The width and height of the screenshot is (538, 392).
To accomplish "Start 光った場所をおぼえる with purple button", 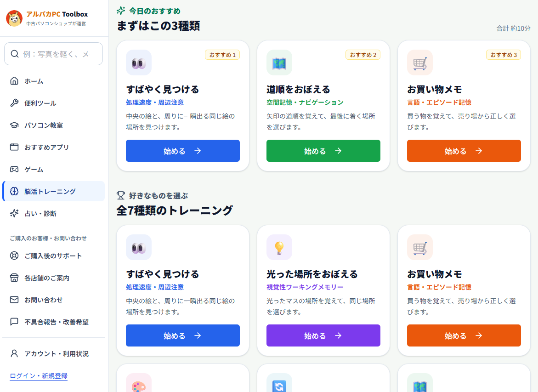I will coord(323,335).
